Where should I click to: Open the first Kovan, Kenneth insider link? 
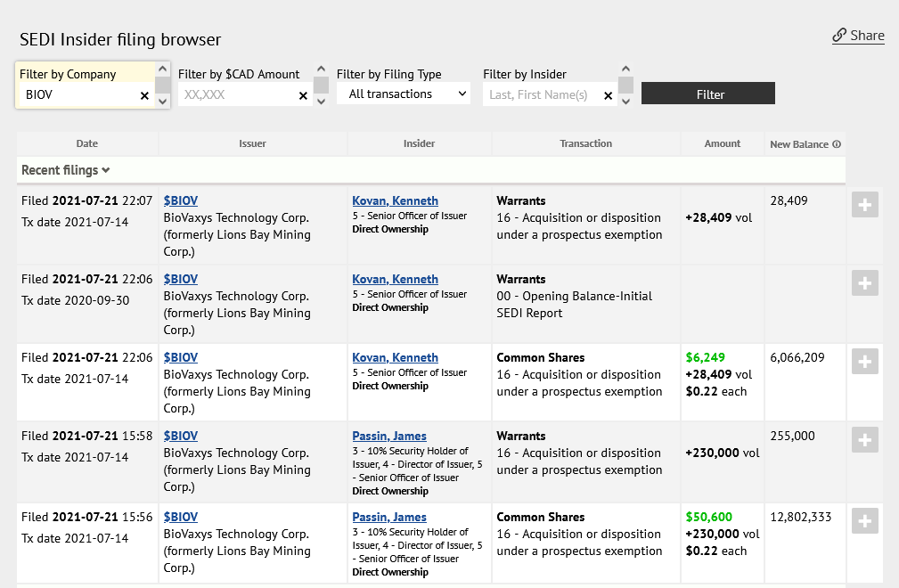point(395,201)
